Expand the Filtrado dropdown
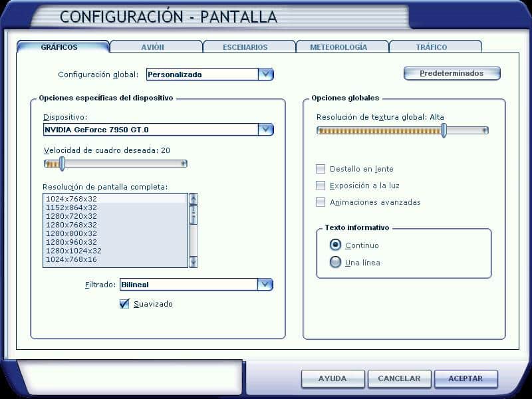This screenshot has height=399, width=532. tap(265, 285)
